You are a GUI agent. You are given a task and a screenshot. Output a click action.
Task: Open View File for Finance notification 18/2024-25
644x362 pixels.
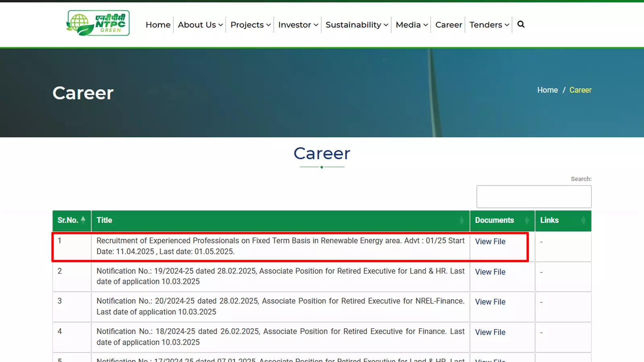click(x=490, y=332)
